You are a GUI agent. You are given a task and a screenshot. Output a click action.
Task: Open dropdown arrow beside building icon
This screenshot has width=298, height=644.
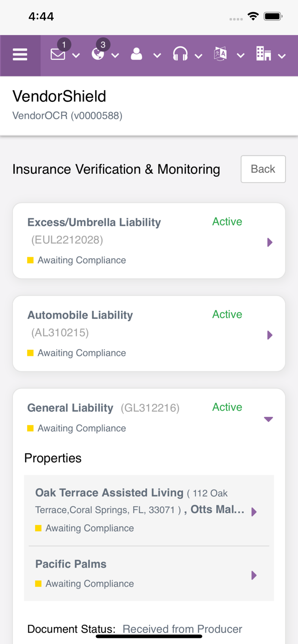point(282,56)
